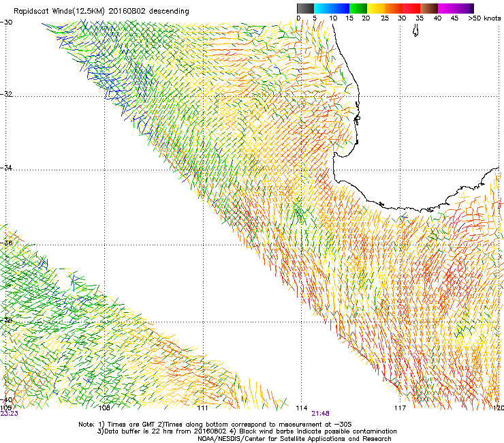Select the magenta 40-45 knots legend swatch
The width and height of the screenshot is (504, 443).
447,8
